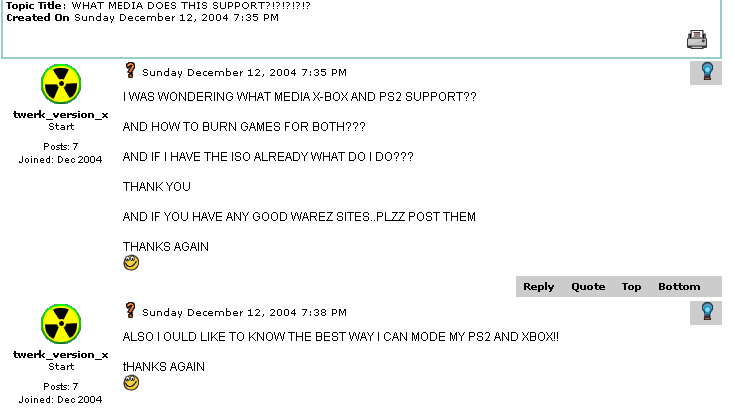Quote the first post

pyautogui.click(x=588, y=286)
